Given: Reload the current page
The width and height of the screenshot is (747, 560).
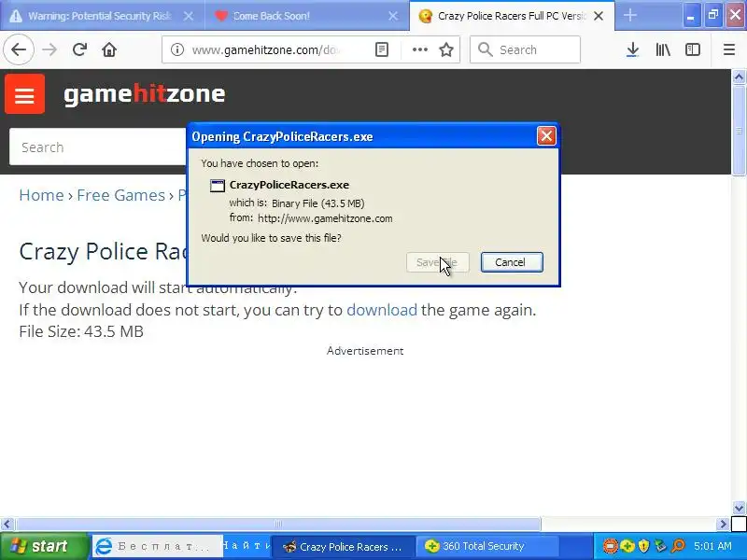Looking at the screenshot, I should (79, 49).
